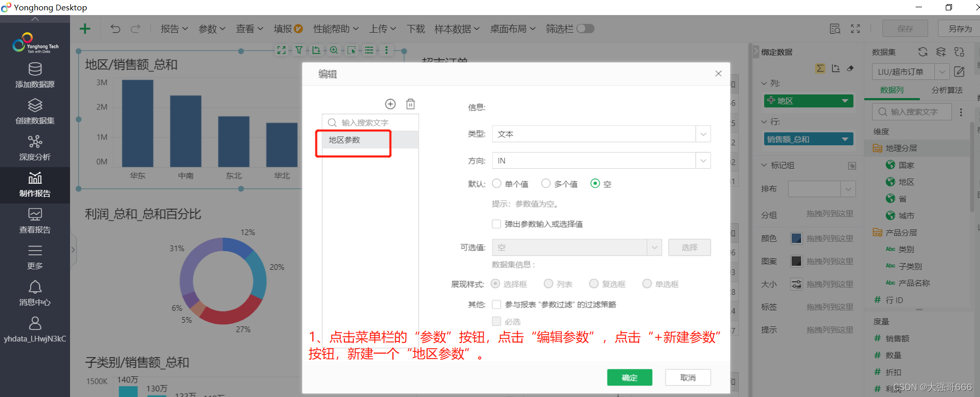Click the 大小 size settings icon
Viewport: 980px width, 397px height.
click(x=796, y=284)
